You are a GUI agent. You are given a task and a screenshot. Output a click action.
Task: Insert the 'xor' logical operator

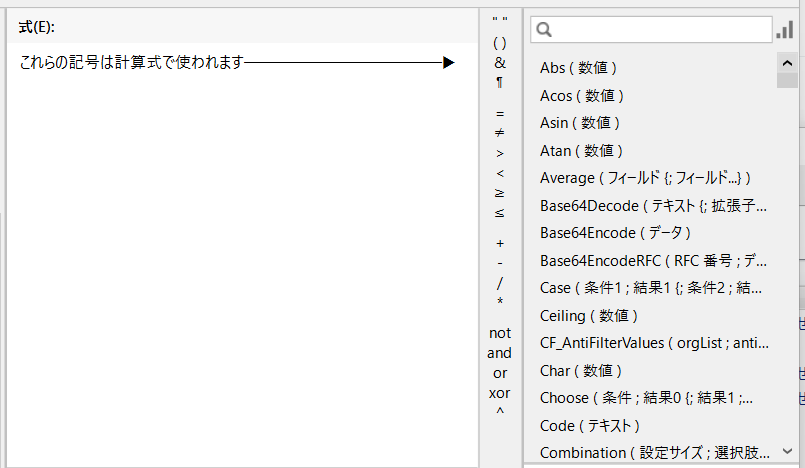point(500,393)
